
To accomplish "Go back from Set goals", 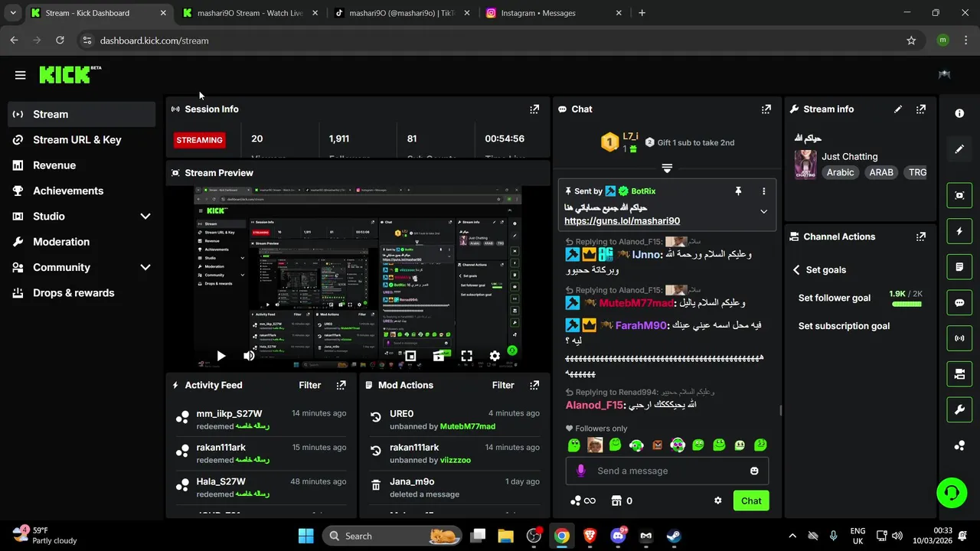I will [x=796, y=269].
